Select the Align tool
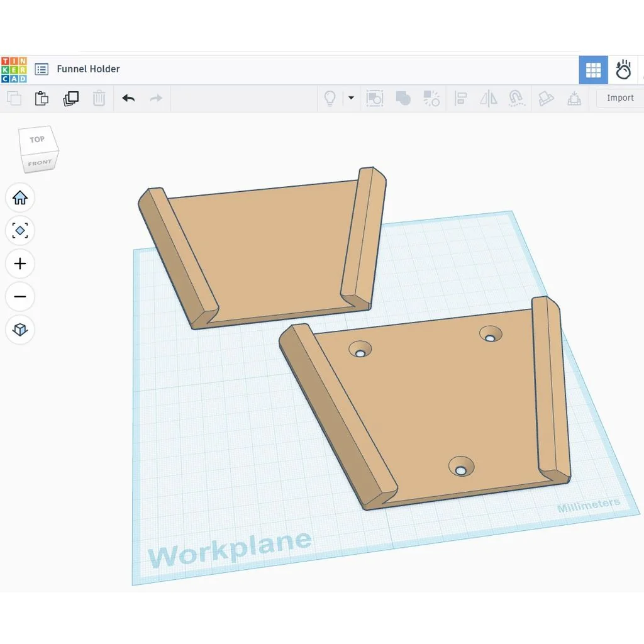The height and width of the screenshot is (644, 644). pyautogui.click(x=460, y=98)
